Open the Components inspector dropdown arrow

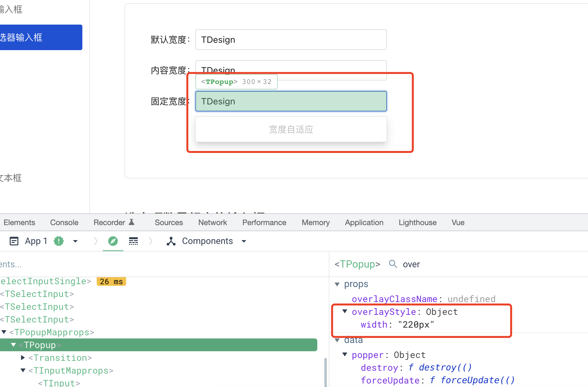click(x=244, y=241)
